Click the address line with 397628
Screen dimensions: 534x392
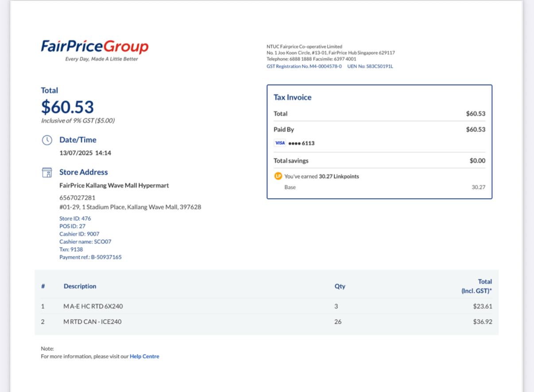click(x=130, y=207)
